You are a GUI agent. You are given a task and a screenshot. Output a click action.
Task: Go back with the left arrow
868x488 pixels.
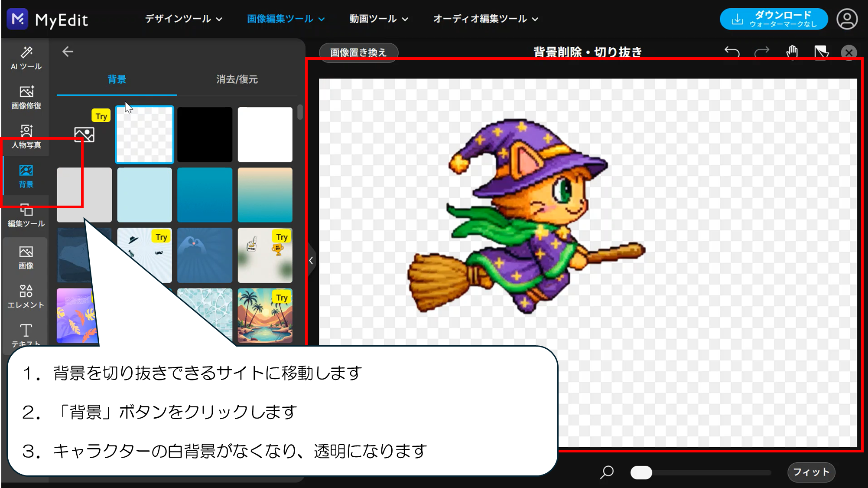[68, 52]
